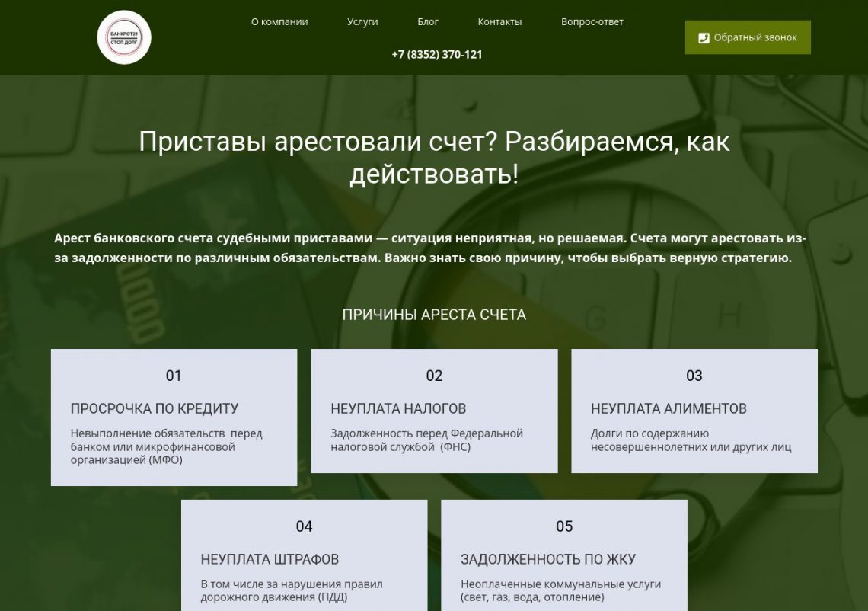Navigate to "Контакты" in the header
The width and height of the screenshot is (868, 611).
pos(499,22)
